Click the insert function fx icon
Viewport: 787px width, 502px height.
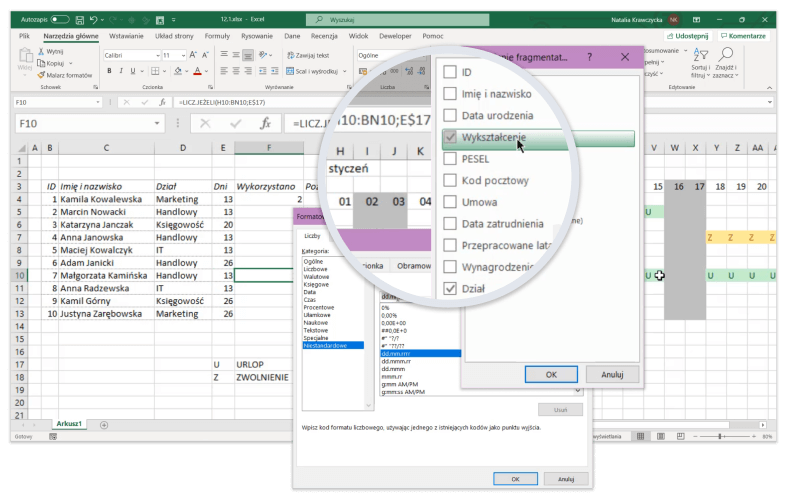265,123
